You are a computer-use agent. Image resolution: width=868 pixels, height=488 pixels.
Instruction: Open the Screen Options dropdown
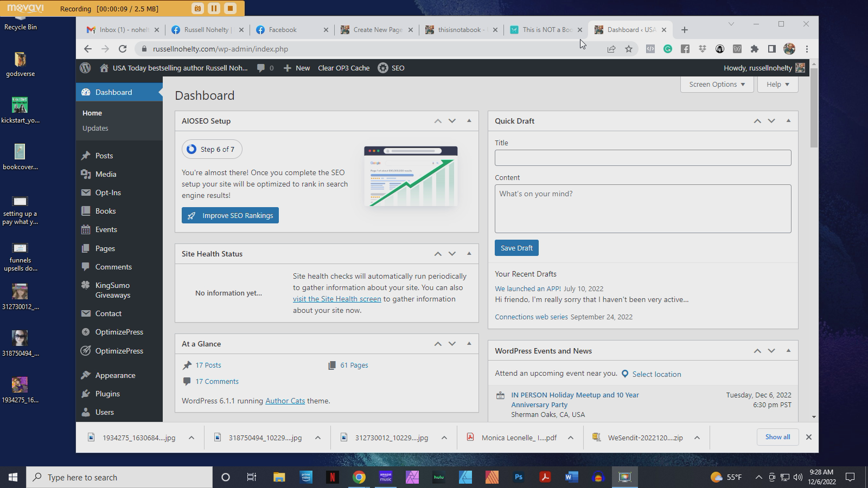click(717, 84)
